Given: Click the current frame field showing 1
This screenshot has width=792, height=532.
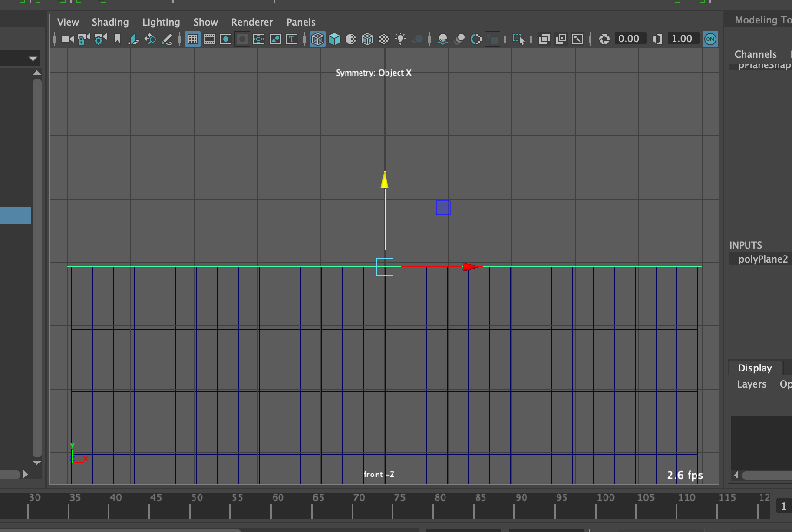Looking at the screenshot, I should tap(783, 506).
